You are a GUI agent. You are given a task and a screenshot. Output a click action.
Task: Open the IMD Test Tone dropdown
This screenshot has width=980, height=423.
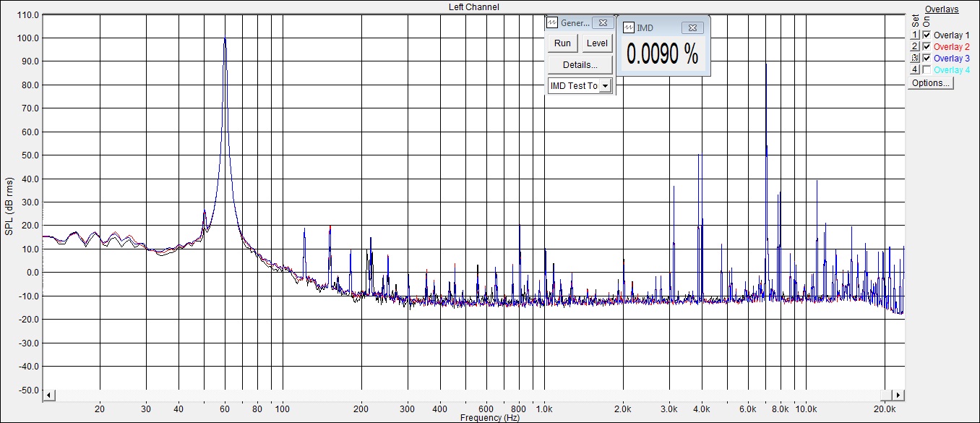[x=605, y=86]
